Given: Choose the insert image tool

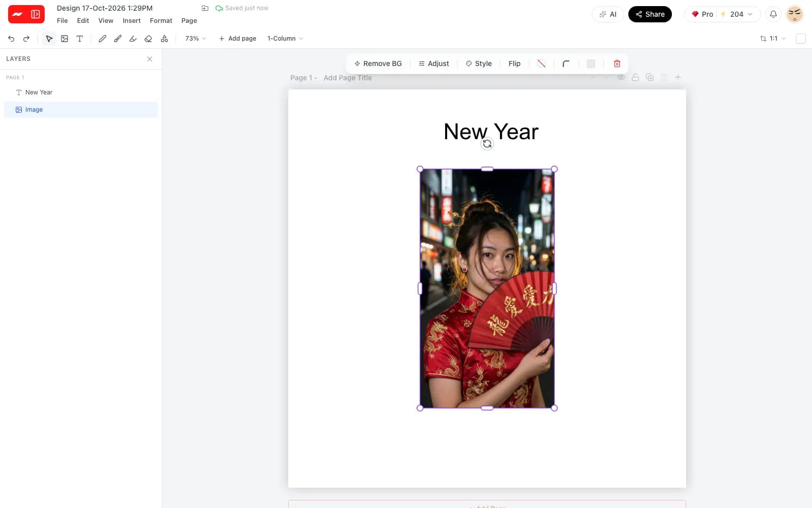Looking at the screenshot, I should [x=64, y=39].
